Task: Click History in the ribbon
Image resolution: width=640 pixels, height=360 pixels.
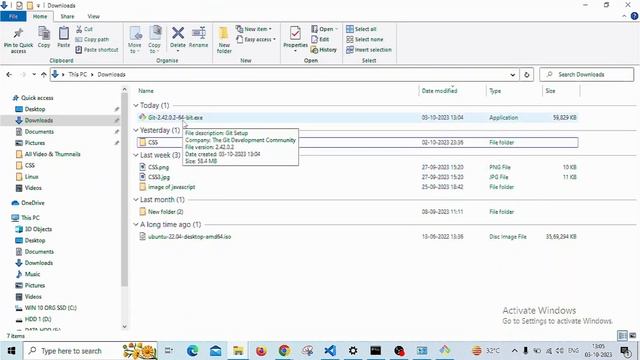Action: 324,49
